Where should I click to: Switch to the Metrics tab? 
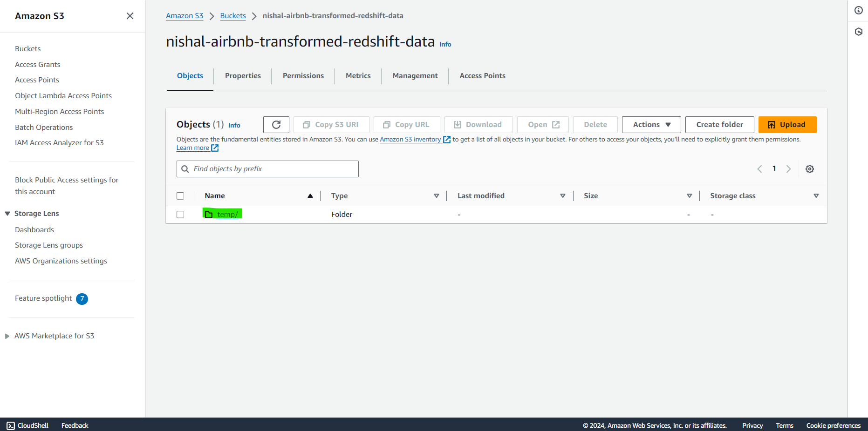point(358,76)
